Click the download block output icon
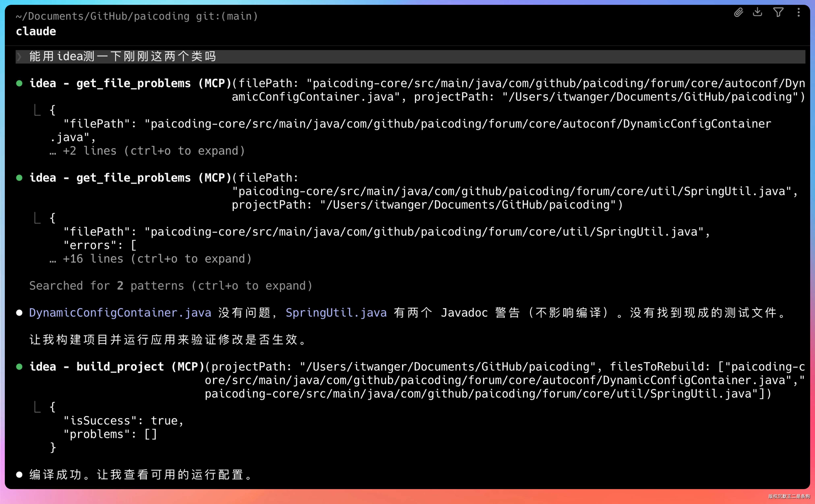Image resolution: width=815 pixels, height=504 pixels. 757,12
